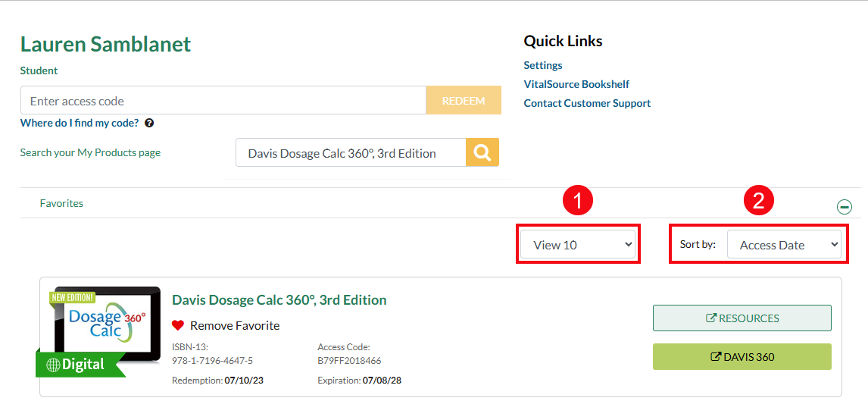Click the search magnifier icon button
This screenshot has width=868, height=401.
pos(482,152)
